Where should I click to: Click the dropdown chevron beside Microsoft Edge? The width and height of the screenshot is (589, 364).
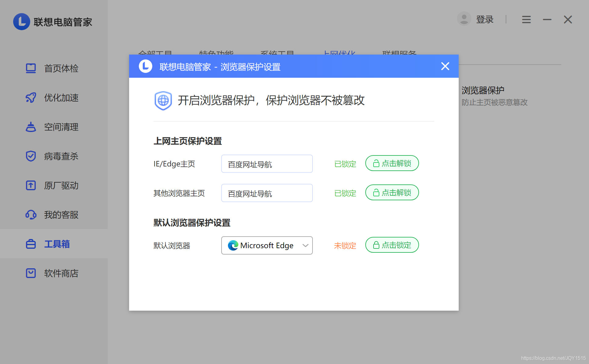pos(305,245)
